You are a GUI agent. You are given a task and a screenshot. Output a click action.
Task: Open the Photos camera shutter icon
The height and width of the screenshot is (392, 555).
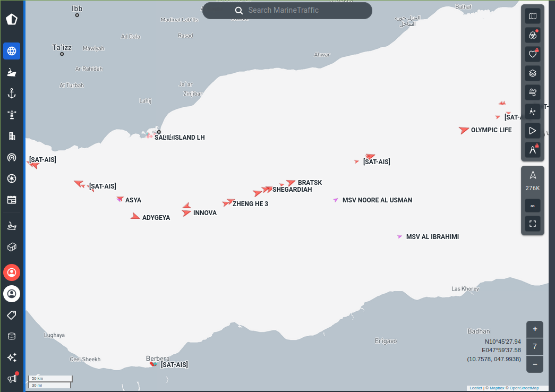pos(12,178)
